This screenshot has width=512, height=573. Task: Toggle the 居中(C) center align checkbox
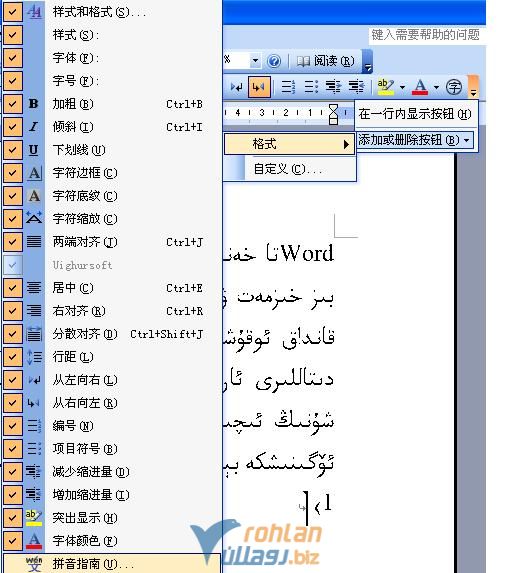(12, 288)
